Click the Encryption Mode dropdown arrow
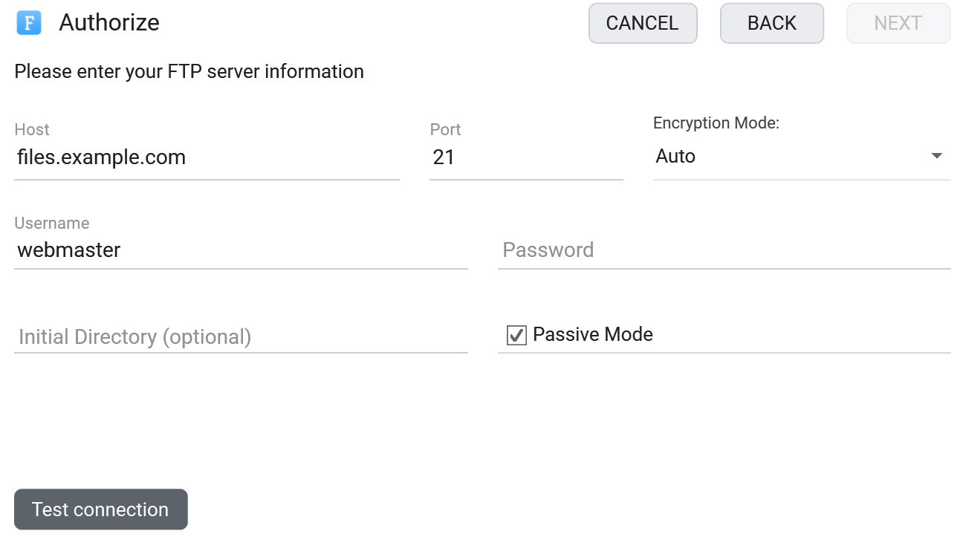966x560 pixels. click(x=936, y=156)
